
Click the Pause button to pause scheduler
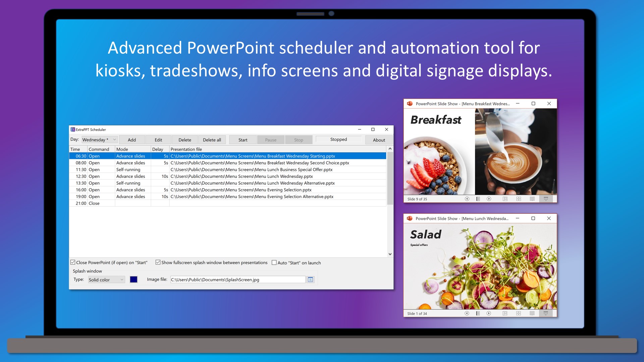point(271,140)
